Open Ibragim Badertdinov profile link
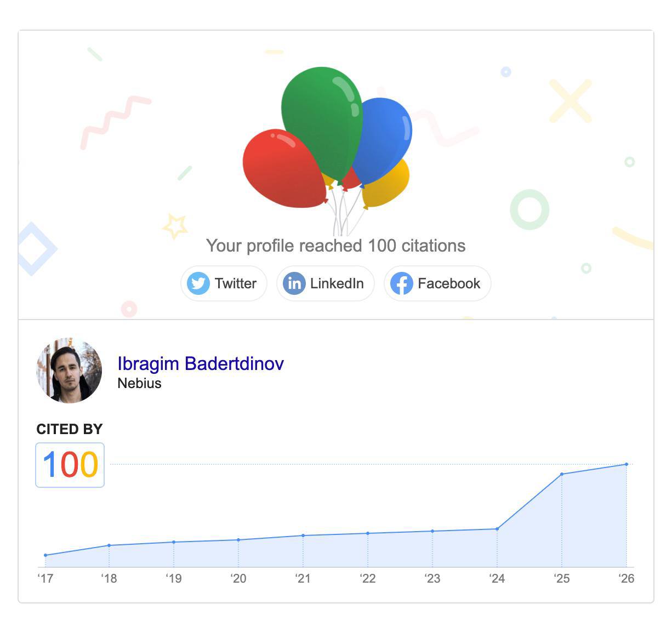 [201, 363]
